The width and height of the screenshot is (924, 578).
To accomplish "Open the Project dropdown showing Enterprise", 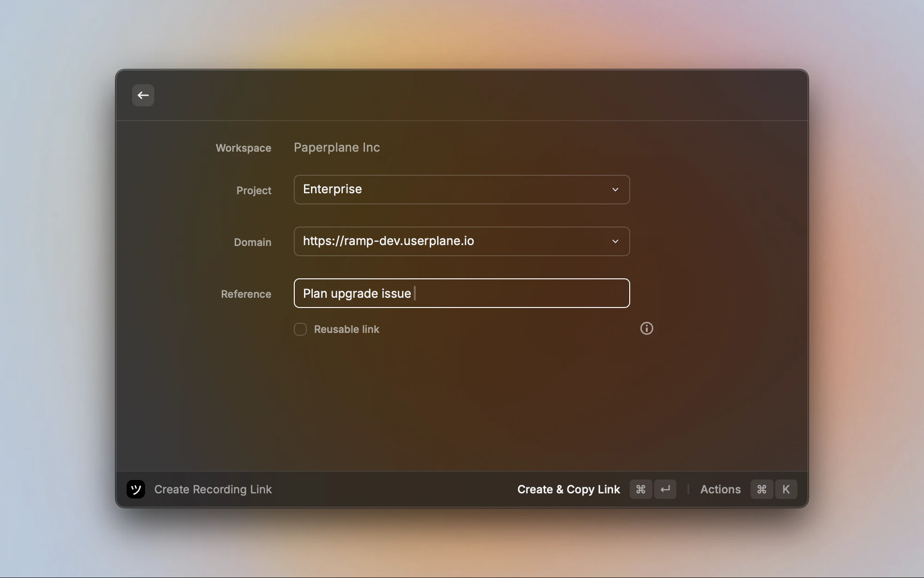I will coord(461,190).
